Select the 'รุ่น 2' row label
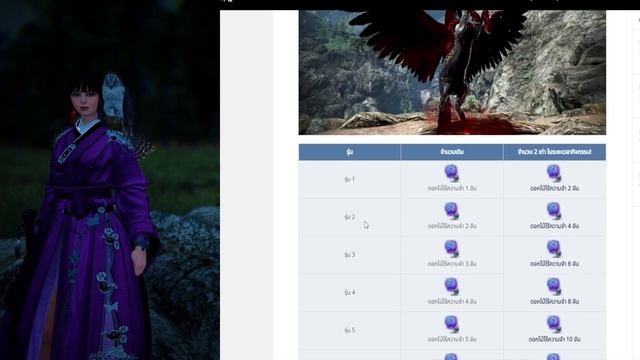640x360 pixels. [349, 217]
